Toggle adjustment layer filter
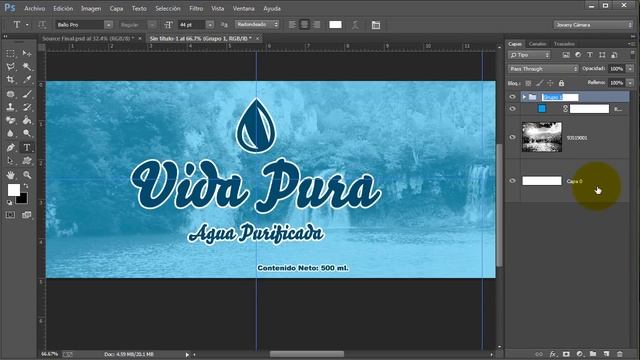The image size is (640, 360). point(578,55)
